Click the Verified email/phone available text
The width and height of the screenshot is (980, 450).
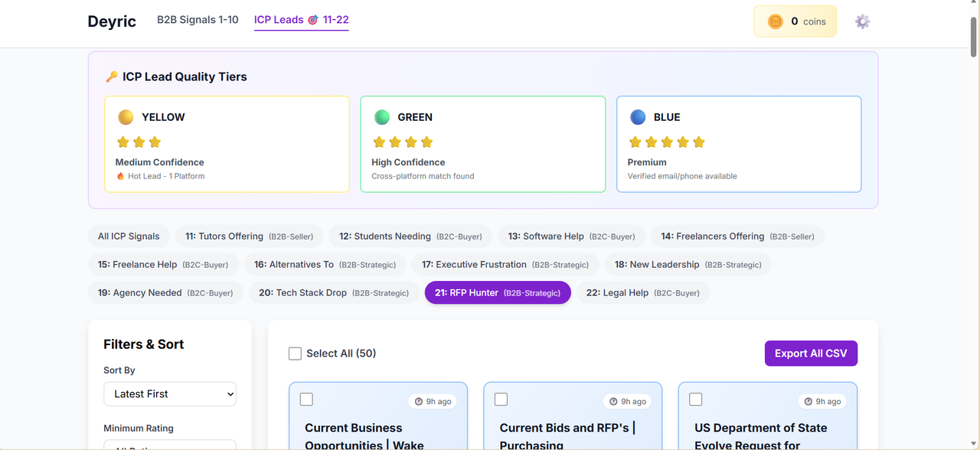point(682,176)
